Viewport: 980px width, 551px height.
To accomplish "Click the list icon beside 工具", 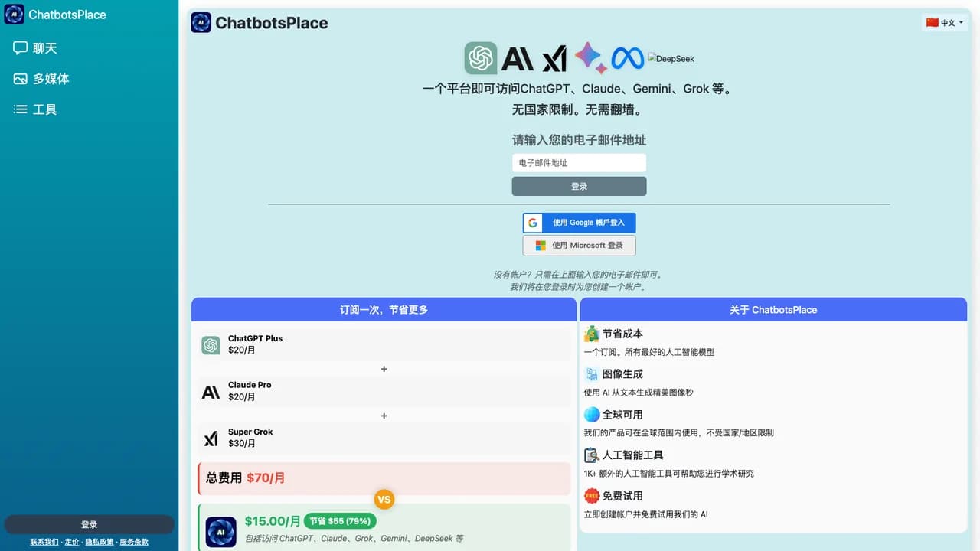I will [x=20, y=109].
